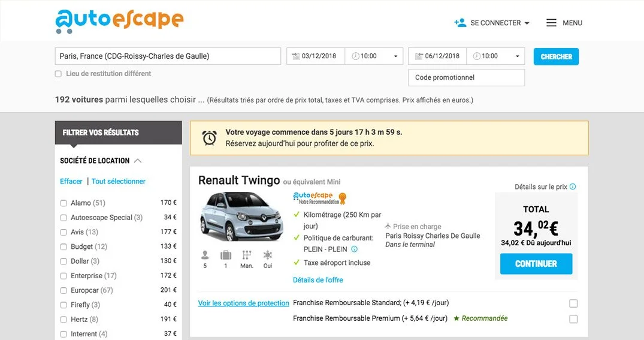Click the luggage suitcase icon
This screenshot has width=644, height=340.
click(225, 255)
